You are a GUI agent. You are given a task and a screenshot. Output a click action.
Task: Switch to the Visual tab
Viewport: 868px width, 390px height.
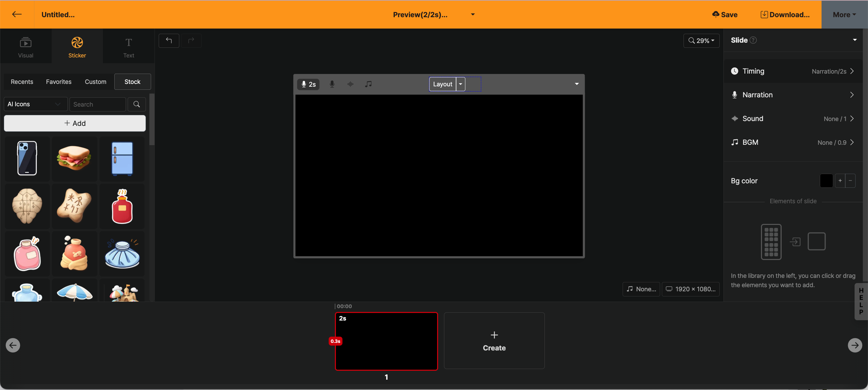point(26,47)
